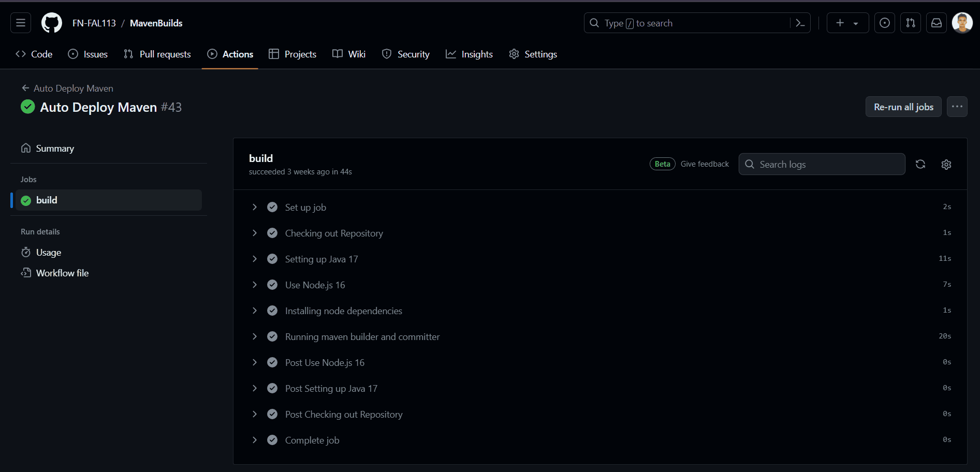The image size is (980, 472).
Task: Click the Re-run all jobs button
Action: (x=903, y=107)
